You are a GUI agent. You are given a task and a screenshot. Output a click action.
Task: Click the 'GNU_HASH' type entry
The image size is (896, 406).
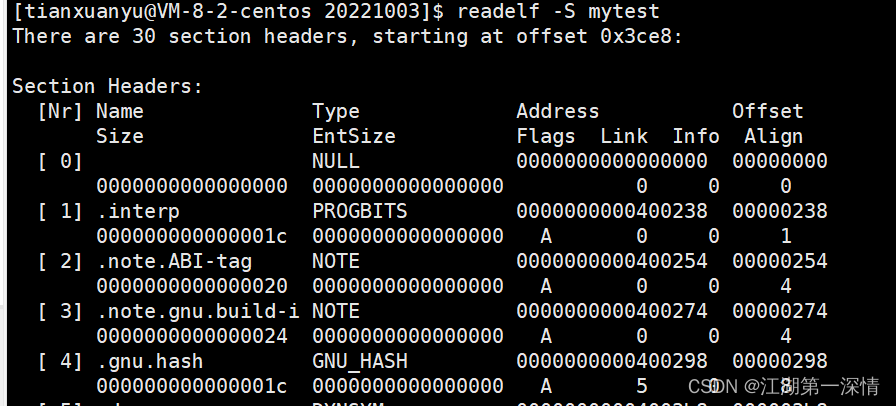[x=359, y=361]
